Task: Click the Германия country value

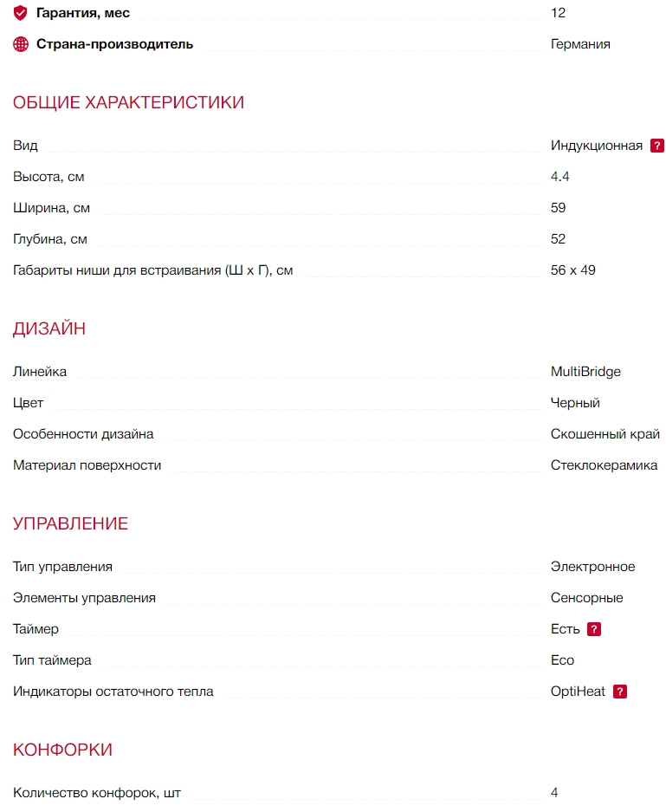Action: pyautogui.click(x=580, y=44)
